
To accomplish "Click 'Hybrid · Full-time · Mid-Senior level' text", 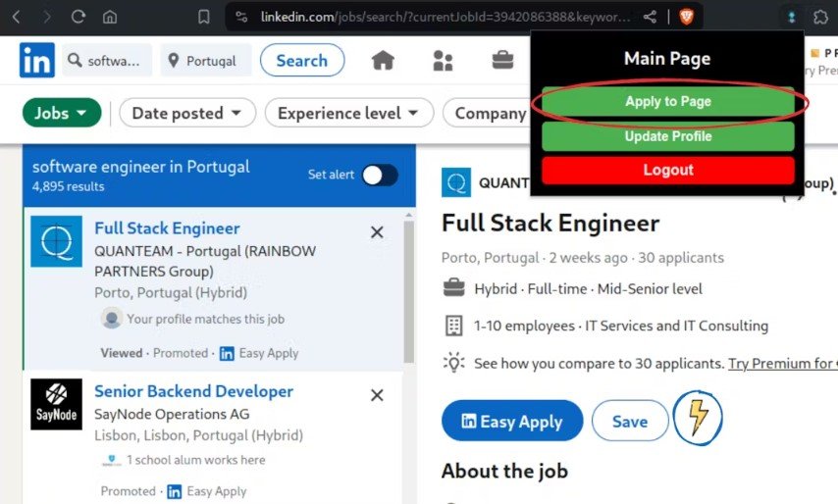I will click(588, 289).
